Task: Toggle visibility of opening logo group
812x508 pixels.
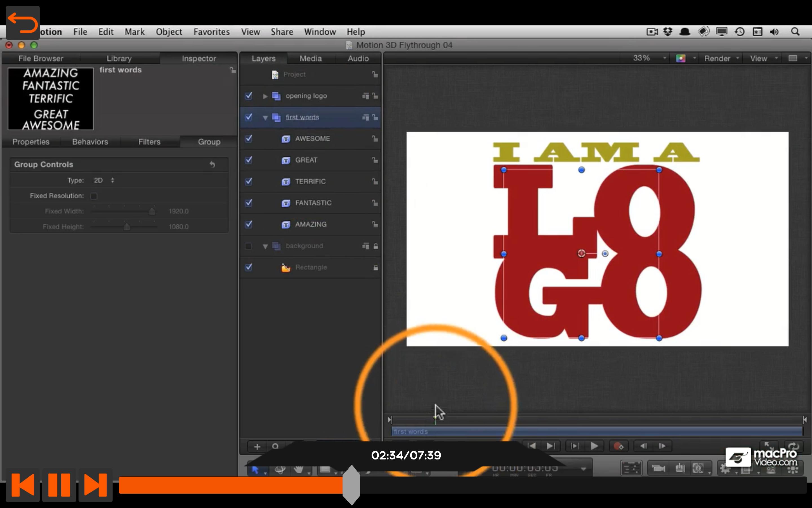Action: point(248,96)
